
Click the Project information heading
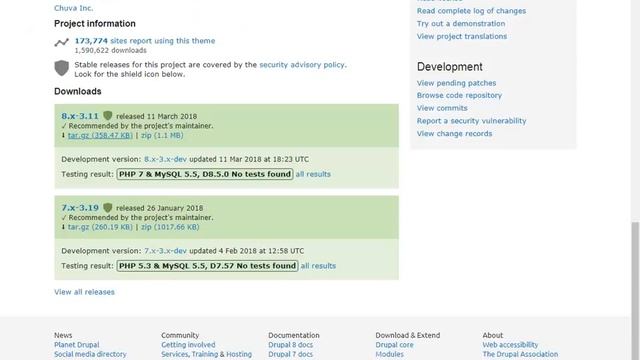click(95, 24)
